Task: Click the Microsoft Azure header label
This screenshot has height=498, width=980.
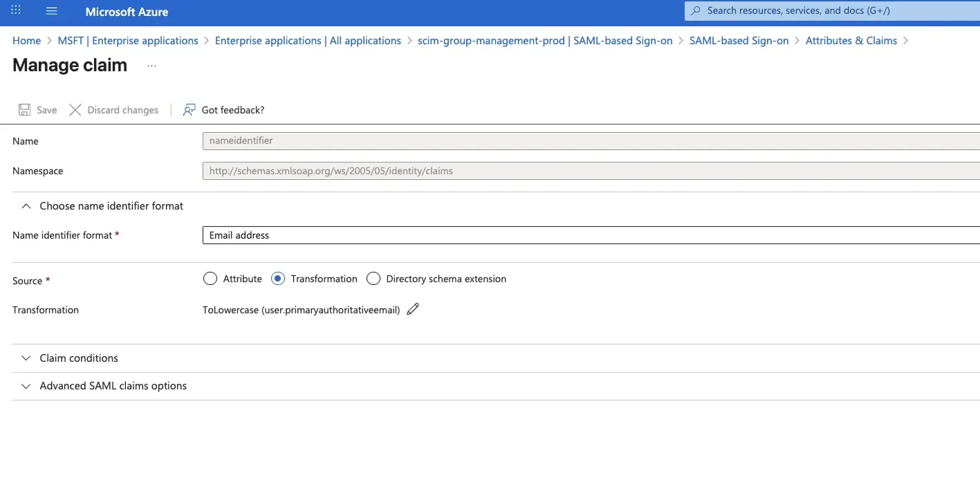Action: coord(126,11)
